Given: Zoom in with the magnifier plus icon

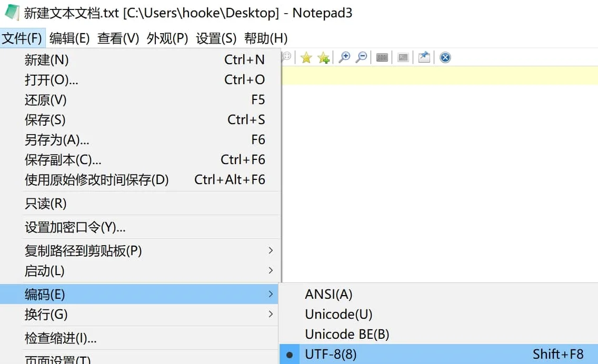Looking at the screenshot, I should (x=344, y=57).
